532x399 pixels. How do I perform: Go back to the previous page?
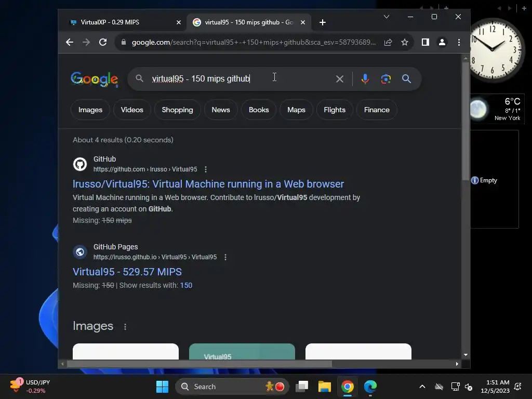[x=70, y=42]
